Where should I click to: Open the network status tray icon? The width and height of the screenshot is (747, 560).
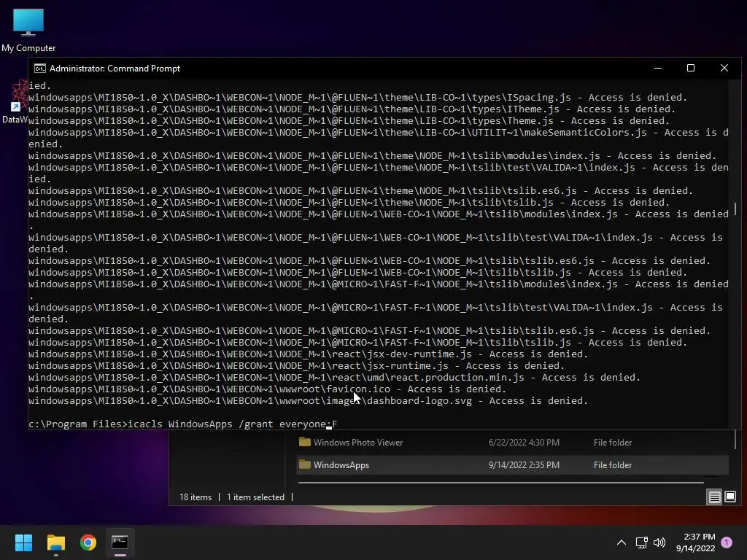pyautogui.click(x=641, y=542)
